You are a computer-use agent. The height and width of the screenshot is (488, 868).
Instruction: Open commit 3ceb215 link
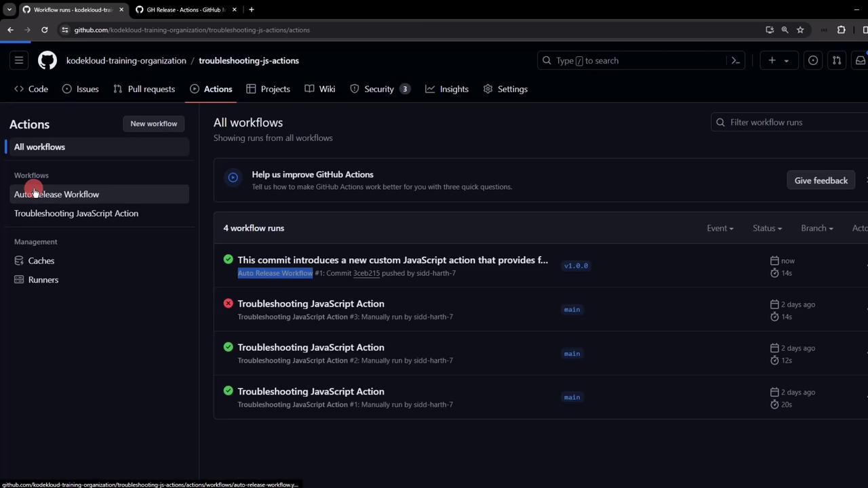(366, 273)
